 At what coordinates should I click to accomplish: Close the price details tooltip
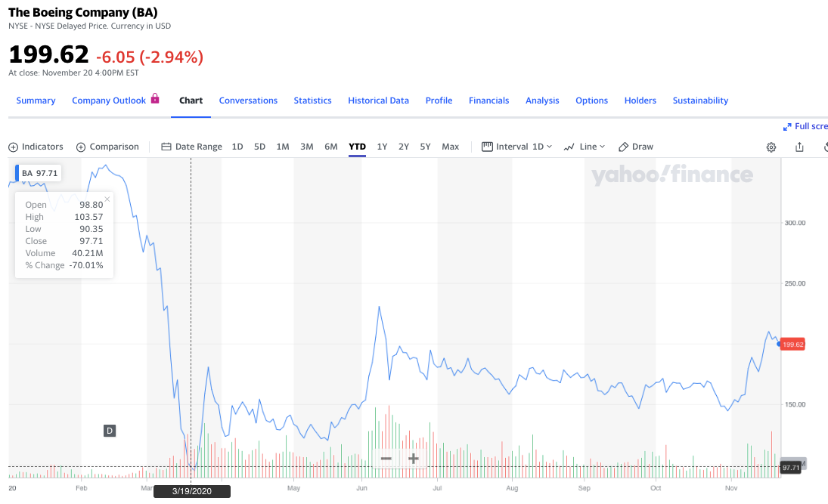click(x=107, y=199)
